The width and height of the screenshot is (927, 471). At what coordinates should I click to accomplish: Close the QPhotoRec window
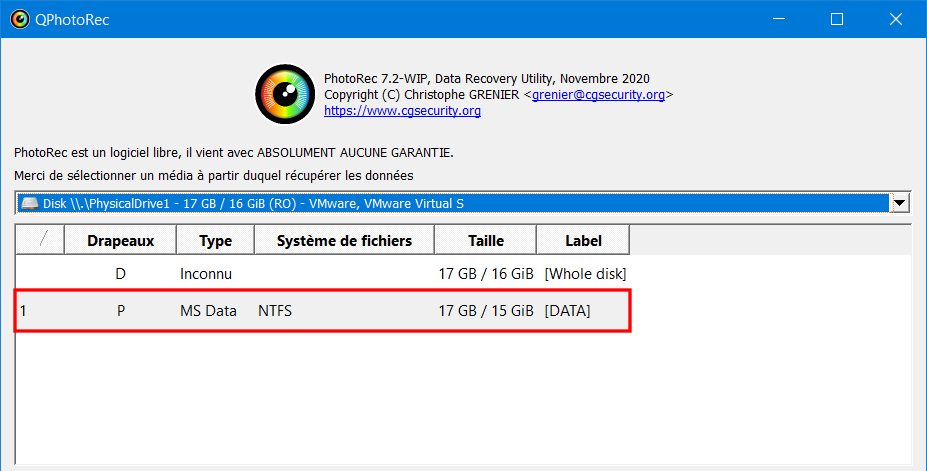point(896,19)
